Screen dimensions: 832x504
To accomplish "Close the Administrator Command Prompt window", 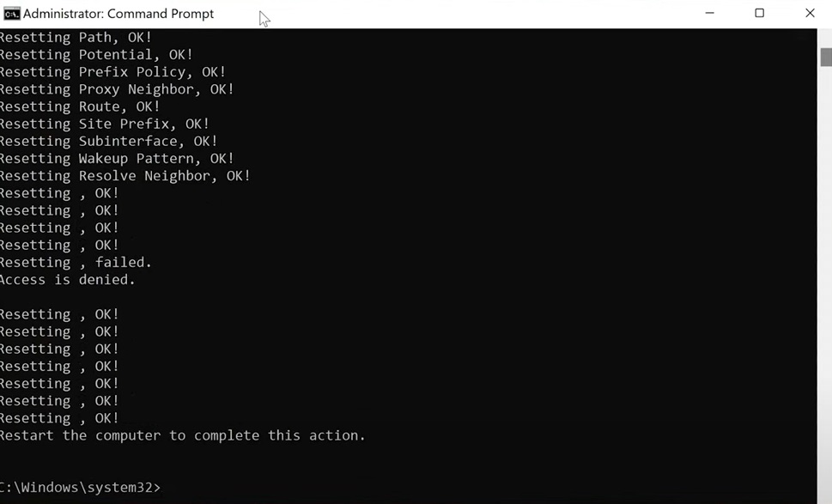I will tap(810, 13).
